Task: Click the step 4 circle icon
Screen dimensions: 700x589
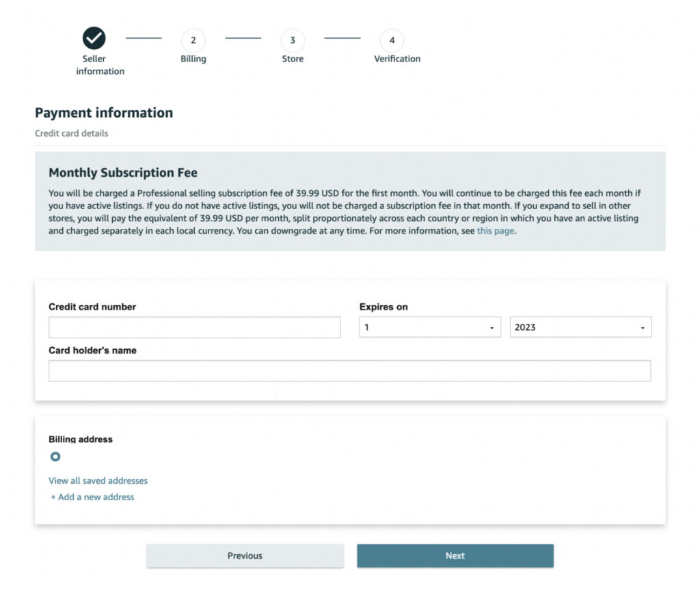Action: pos(392,40)
